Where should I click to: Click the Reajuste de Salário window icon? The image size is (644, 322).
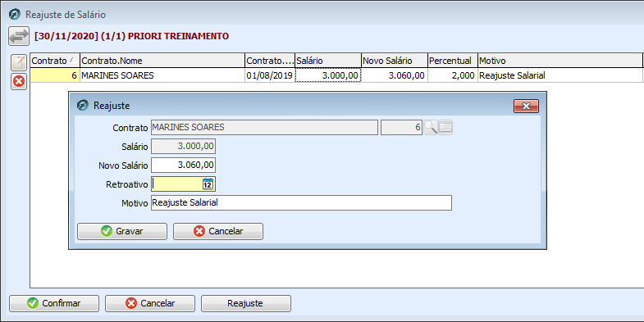tap(15, 15)
